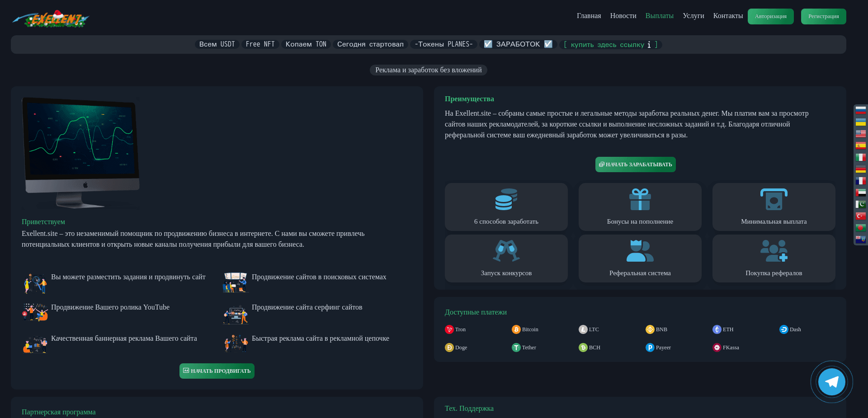Click the Начать зарабатывать button
The image size is (868, 418).
click(x=635, y=164)
